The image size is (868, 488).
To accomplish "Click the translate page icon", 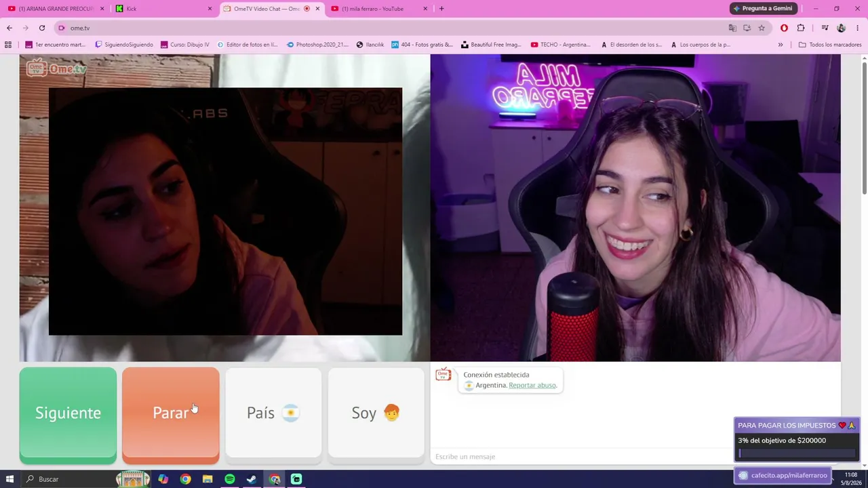I will pyautogui.click(x=732, y=28).
